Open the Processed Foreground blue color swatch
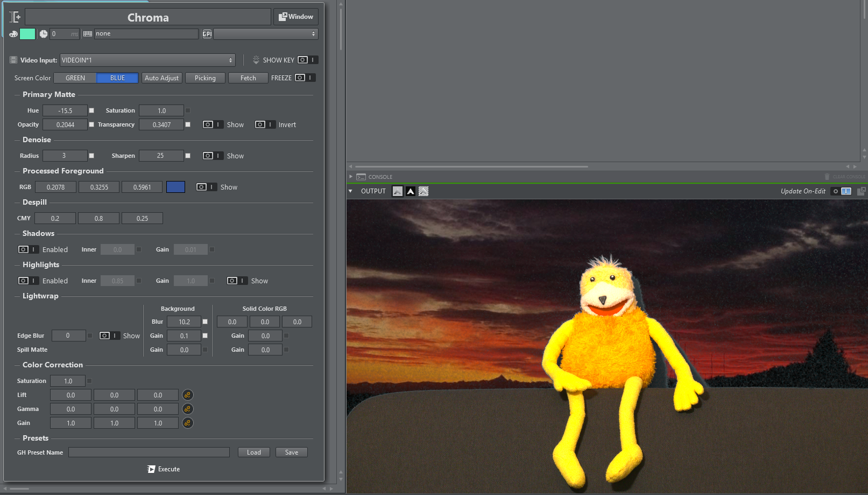This screenshot has height=495, width=868. tap(175, 187)
